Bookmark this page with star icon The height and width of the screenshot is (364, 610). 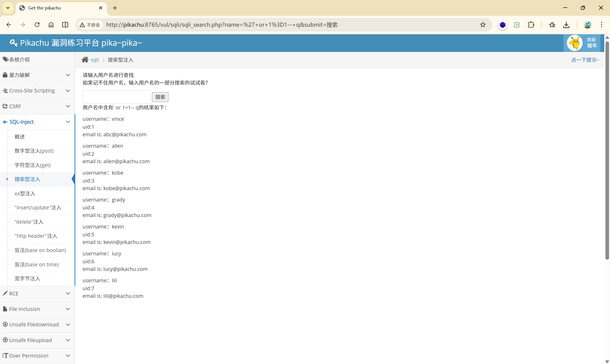[x=483, y=25]
